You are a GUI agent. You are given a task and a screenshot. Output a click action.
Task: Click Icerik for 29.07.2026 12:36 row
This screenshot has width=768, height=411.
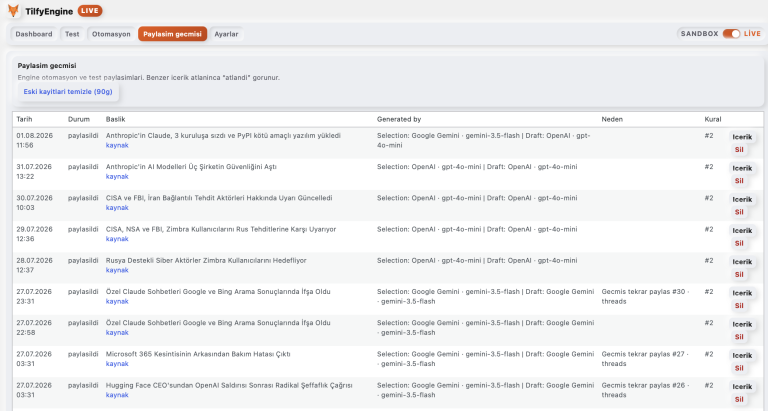[x=742, y=231]
